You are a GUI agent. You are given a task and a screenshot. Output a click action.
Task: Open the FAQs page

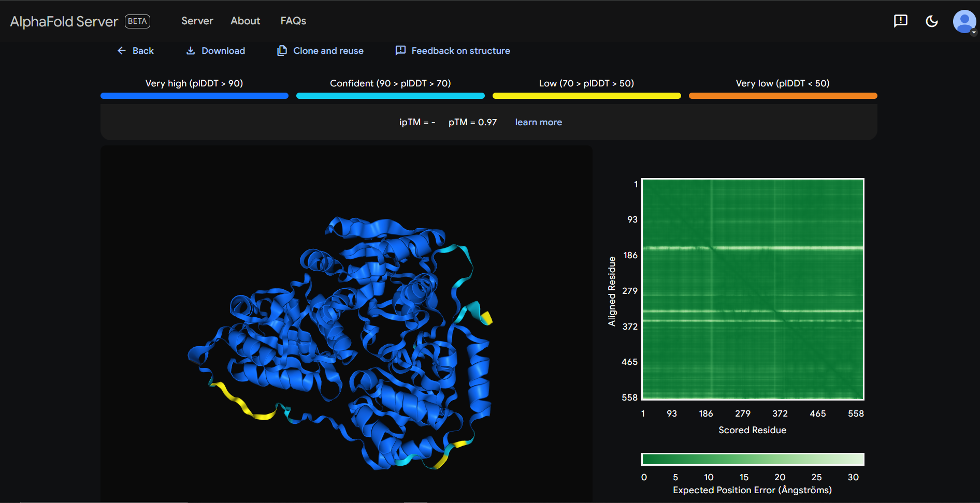tap(293, 21)
